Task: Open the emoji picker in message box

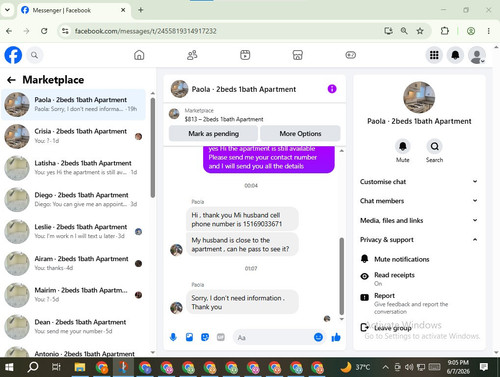Action: coord(318,337)
